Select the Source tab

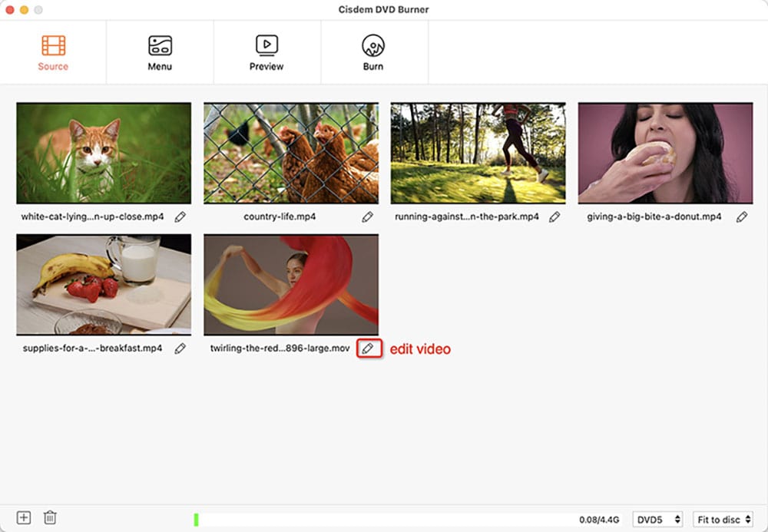(x=53, y=52)
